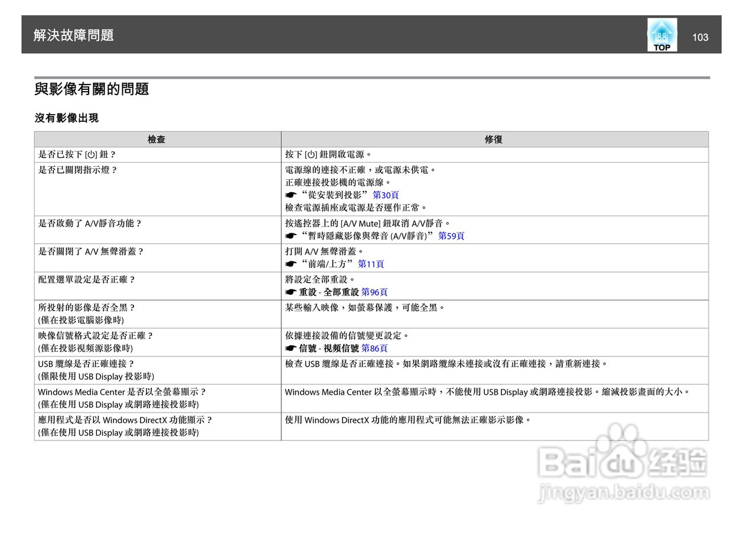Click the pointer hand icon before 從安裝到投影
The image size is (756, 535).
(x=289, y=194)
